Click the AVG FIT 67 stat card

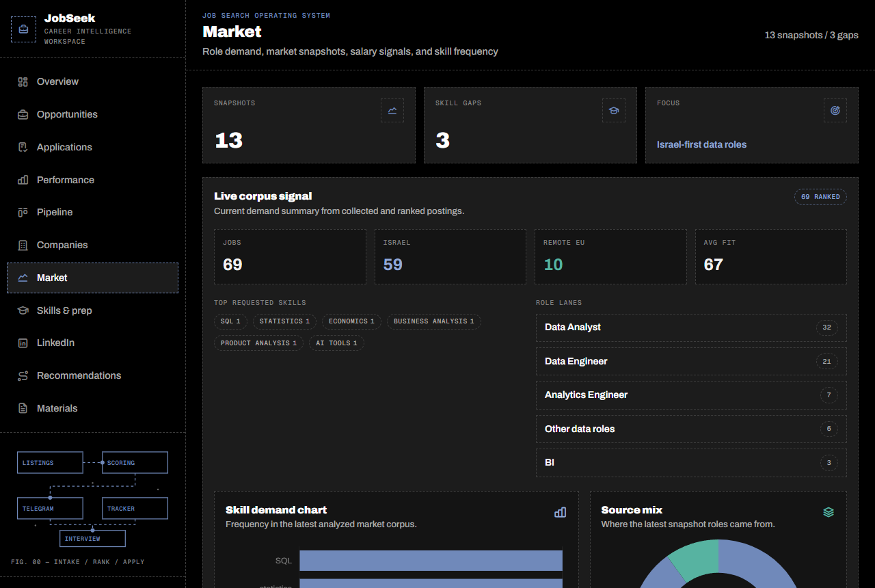771,256
